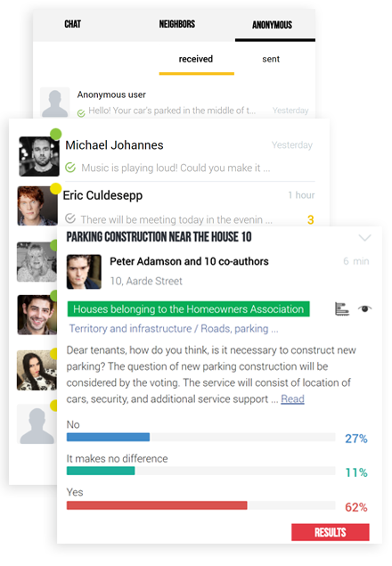The height and width of the screenshot is (566, 392).
Task: Follow the Read more link
Action: [x=292, y=398]
